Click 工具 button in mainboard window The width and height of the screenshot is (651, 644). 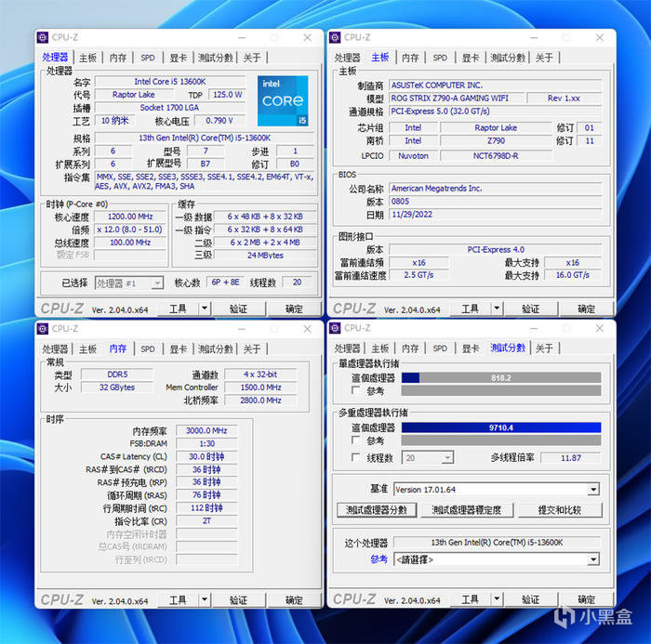coord(471,309)
